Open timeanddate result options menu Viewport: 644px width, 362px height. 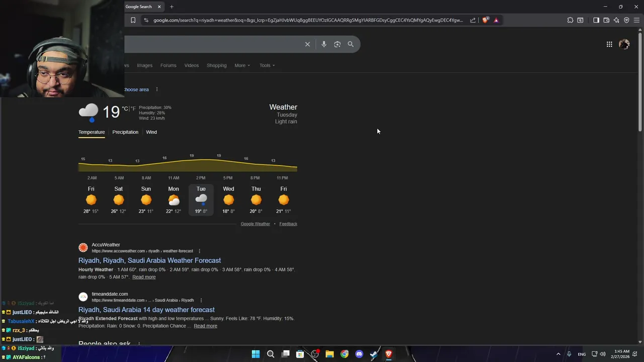coord(201,300)
